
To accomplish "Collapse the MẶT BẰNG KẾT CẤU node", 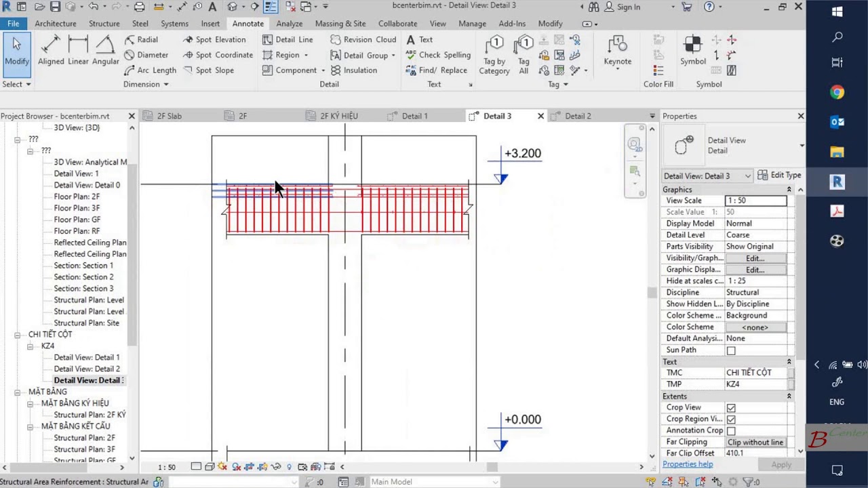I will point(31,427).
